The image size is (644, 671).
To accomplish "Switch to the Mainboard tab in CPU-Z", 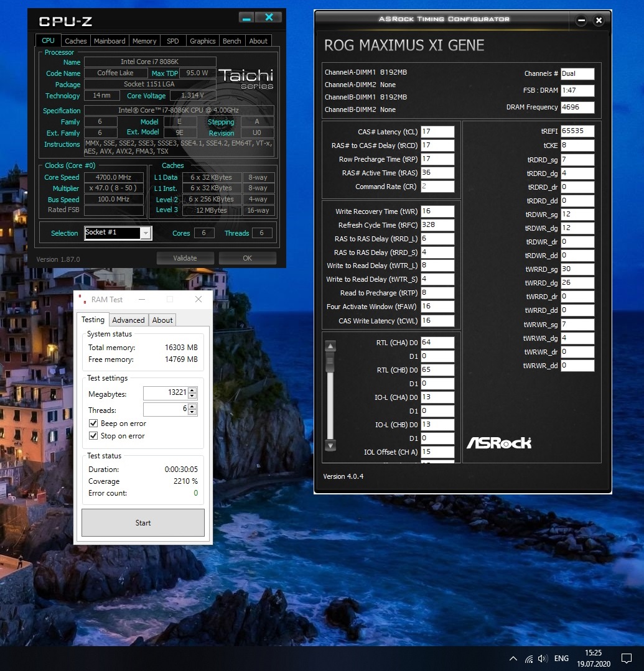I will pyautogui.click(x=110, y=41).
